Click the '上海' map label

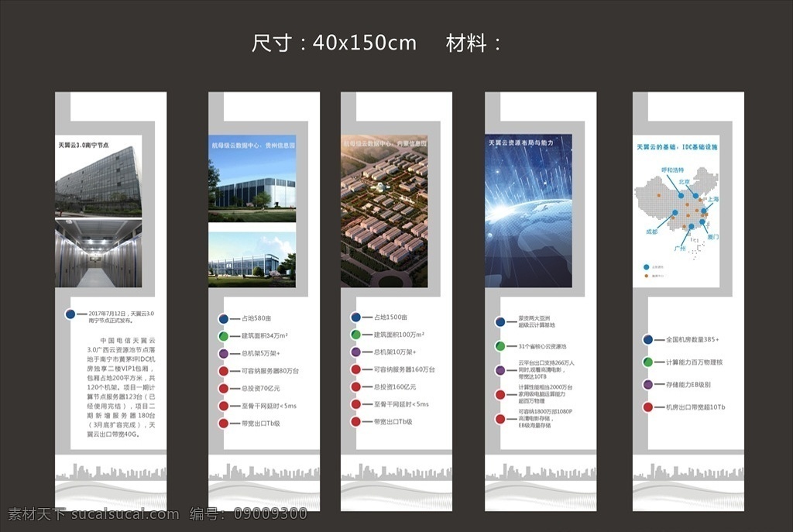coord(713,200)
